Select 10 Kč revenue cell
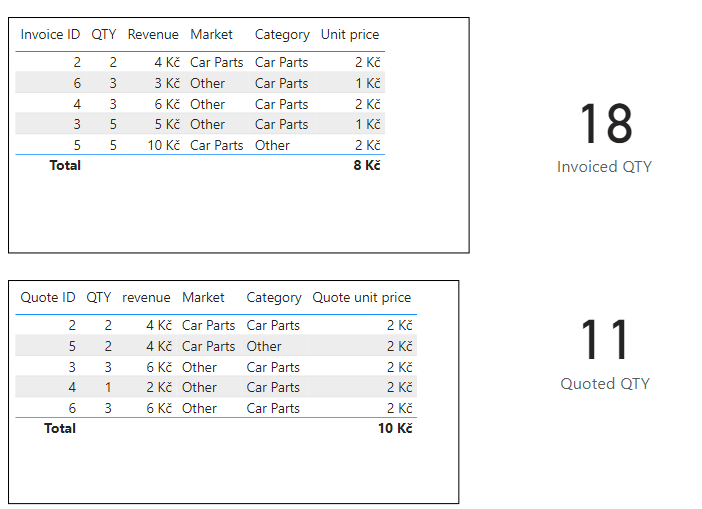The width and height of the screenshot is (702, 509). pos(163,145)
